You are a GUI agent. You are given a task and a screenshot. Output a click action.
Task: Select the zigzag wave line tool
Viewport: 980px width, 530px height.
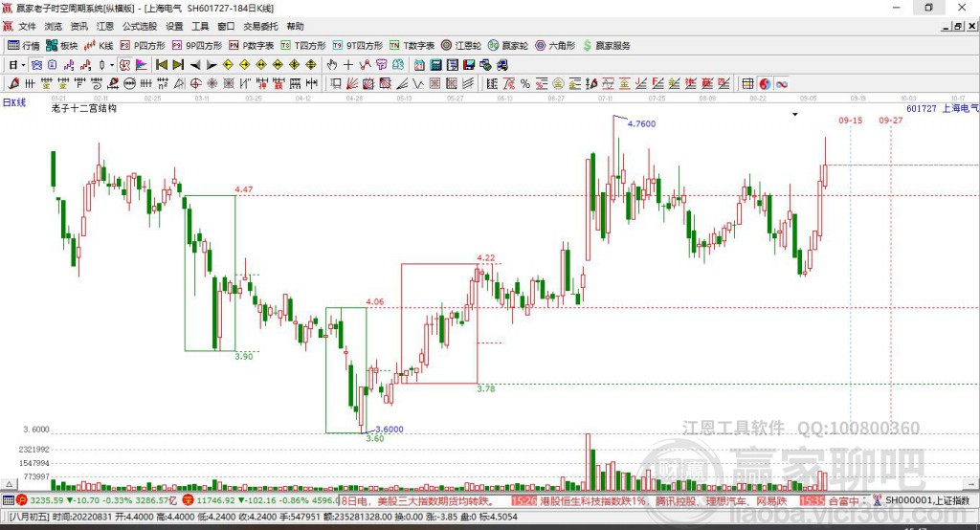[x=417, y=84]
